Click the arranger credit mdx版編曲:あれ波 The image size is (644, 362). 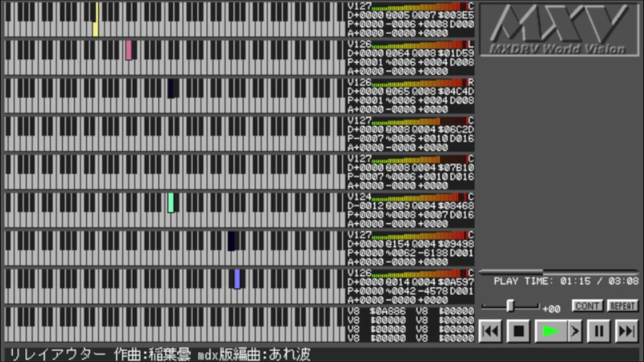(254, 354)
